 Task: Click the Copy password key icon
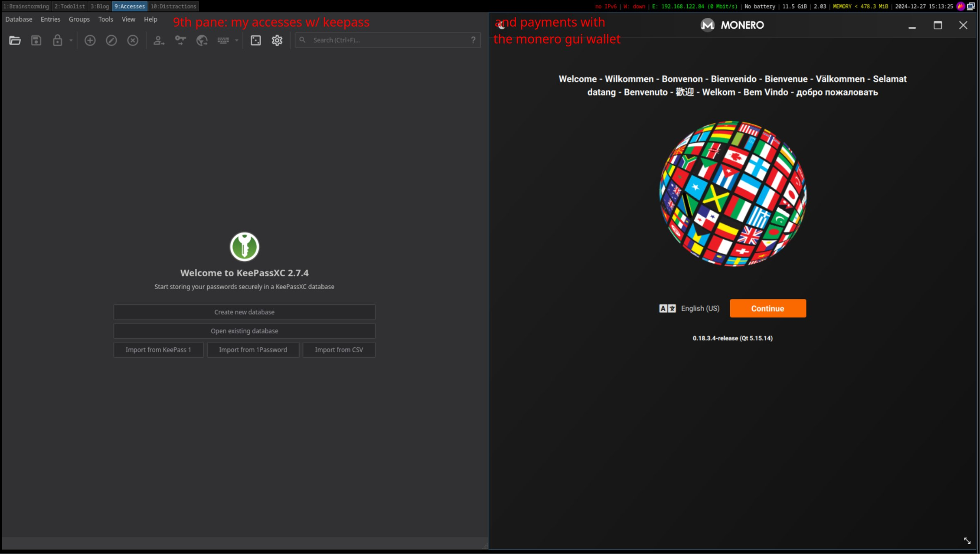pyautogui.click(x=180, y=40)
